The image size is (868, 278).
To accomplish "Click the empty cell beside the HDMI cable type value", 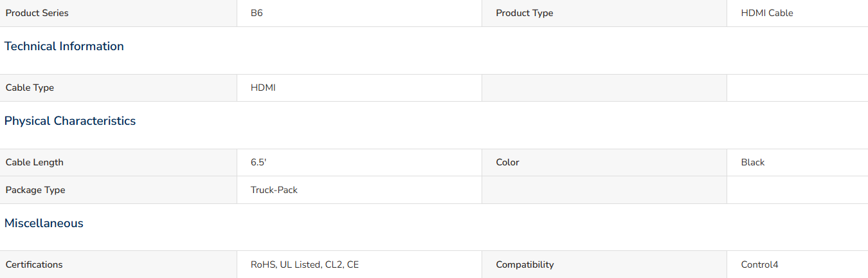I will (x=604, y=88).
